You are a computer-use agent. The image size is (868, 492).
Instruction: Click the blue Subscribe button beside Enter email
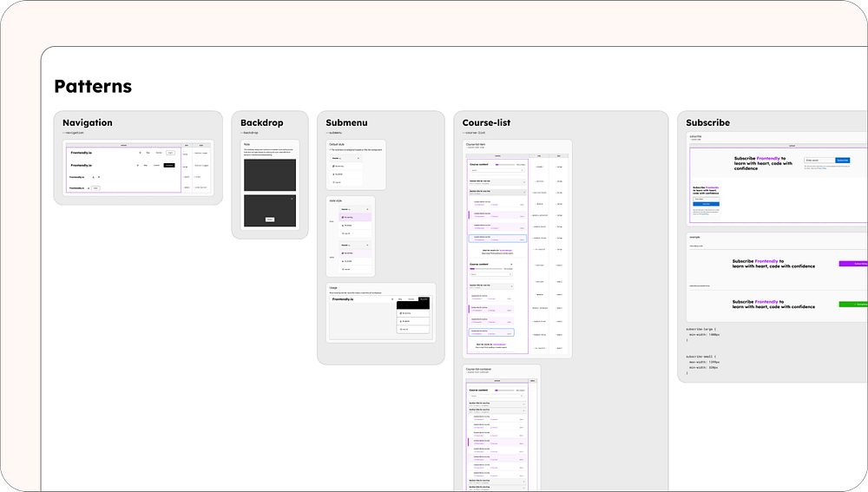(843, 160)
